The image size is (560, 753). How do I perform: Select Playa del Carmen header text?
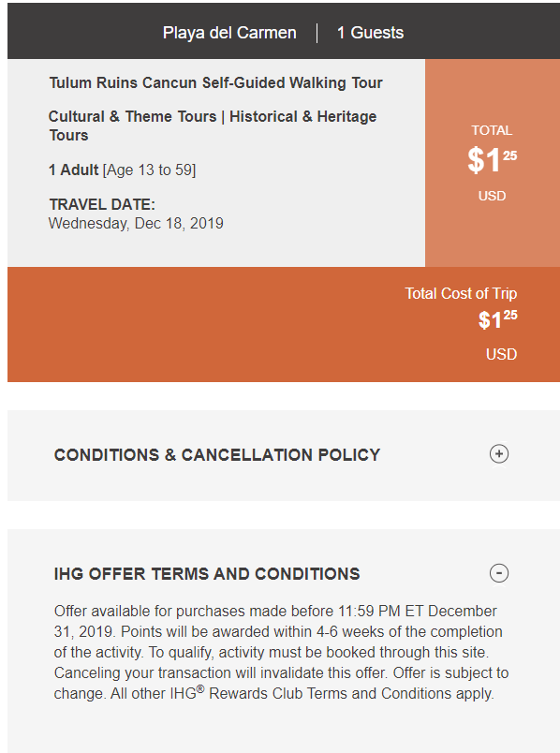point(229,33)
